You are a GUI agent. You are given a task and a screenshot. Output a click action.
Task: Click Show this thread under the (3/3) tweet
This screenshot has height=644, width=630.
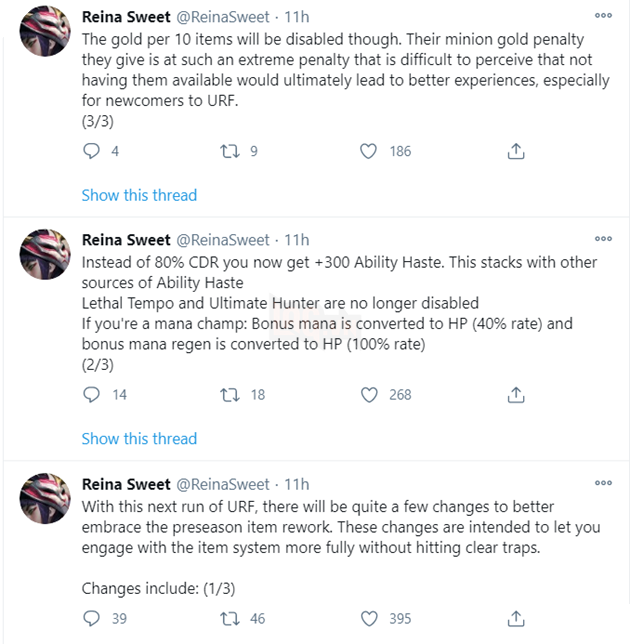(139, 195)
